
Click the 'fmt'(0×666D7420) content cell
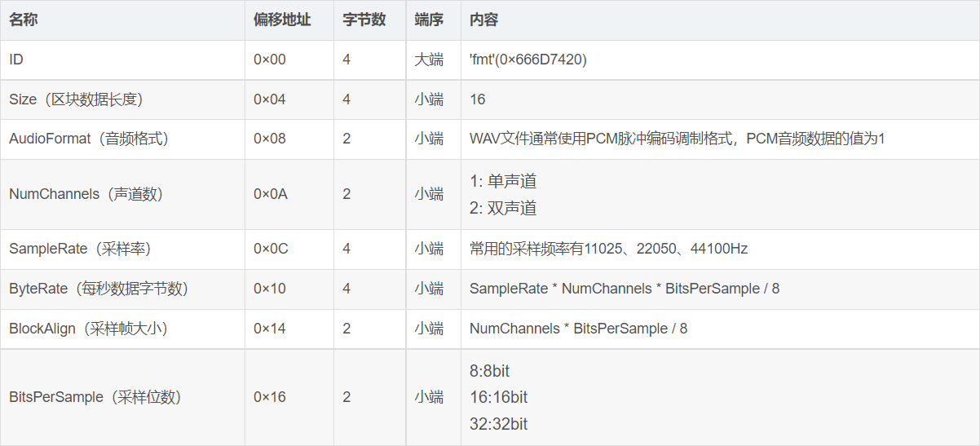pyautogui.click(x=528, y=60)
